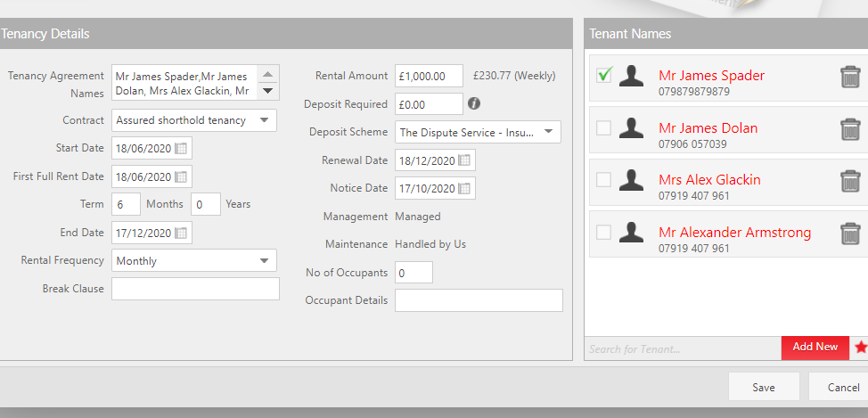Click the Start Date field value
This screenshot has width=868, height=418.
(143, 148)
